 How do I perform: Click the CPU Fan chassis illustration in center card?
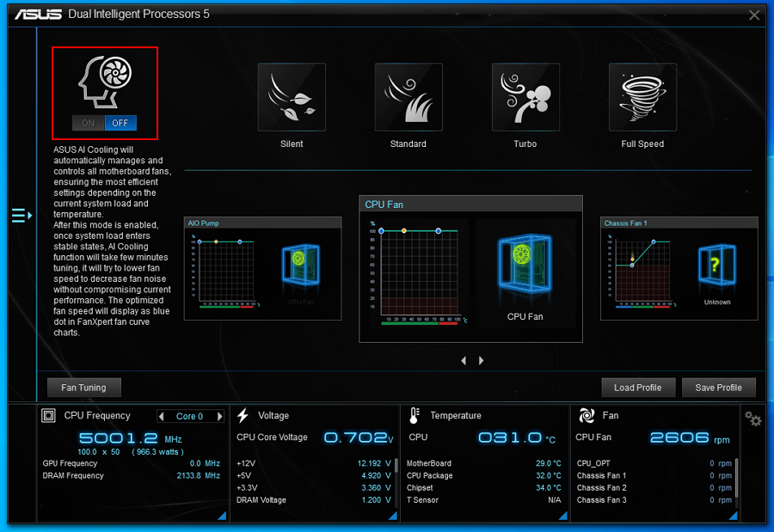coord(525,264)
